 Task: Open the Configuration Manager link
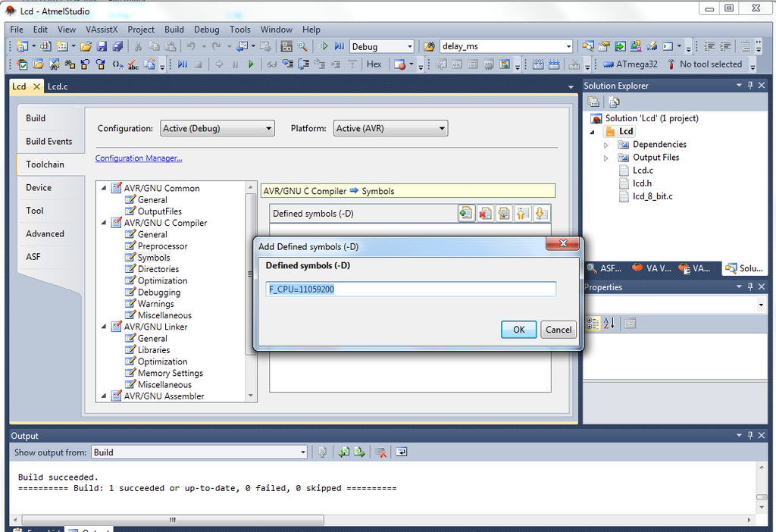(x=139, y=158)
